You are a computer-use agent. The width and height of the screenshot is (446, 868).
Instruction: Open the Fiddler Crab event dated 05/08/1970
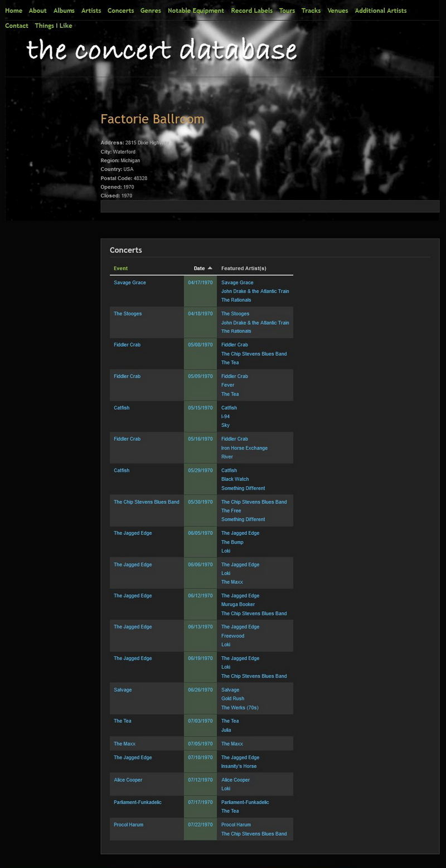pyautogui.click(x=127, y=344)
